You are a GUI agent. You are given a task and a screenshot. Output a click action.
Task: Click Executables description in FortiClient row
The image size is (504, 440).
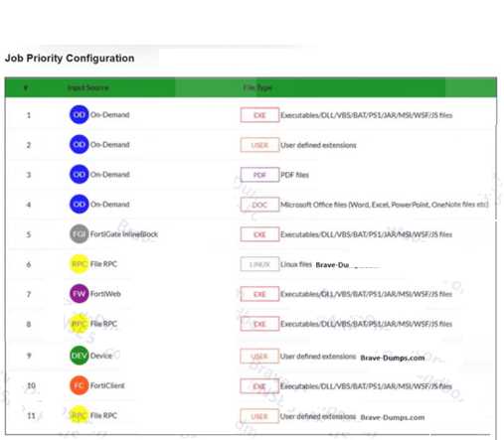(x=367, y=386)
